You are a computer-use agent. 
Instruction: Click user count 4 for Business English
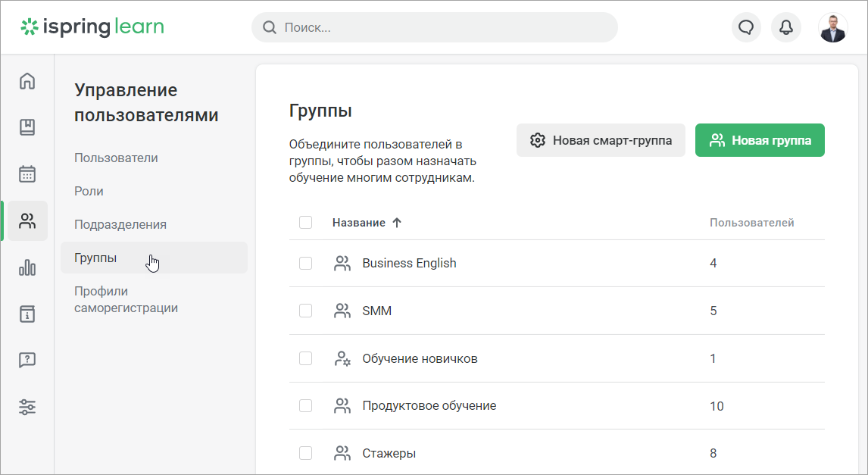click(x=713, y=264)
